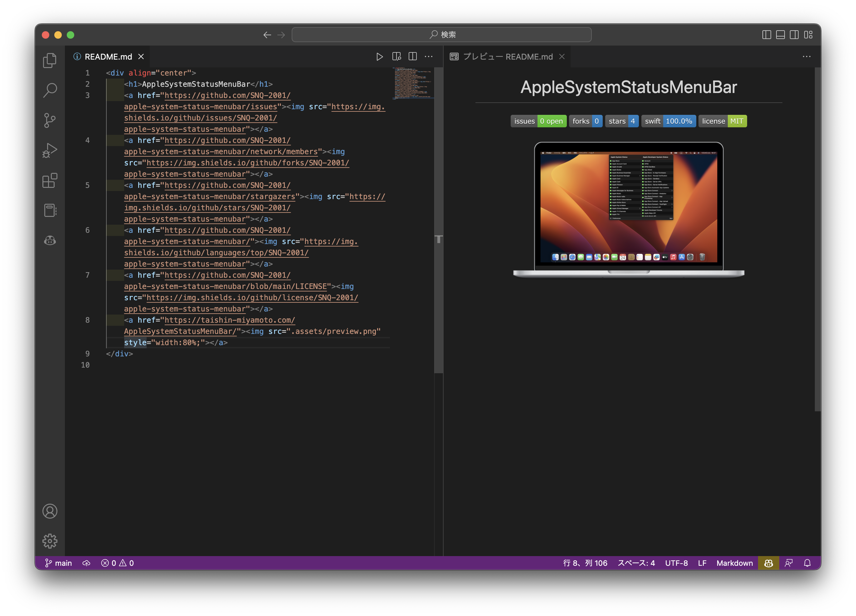
Task: Open the Manage gear menu
Action: 50,541
